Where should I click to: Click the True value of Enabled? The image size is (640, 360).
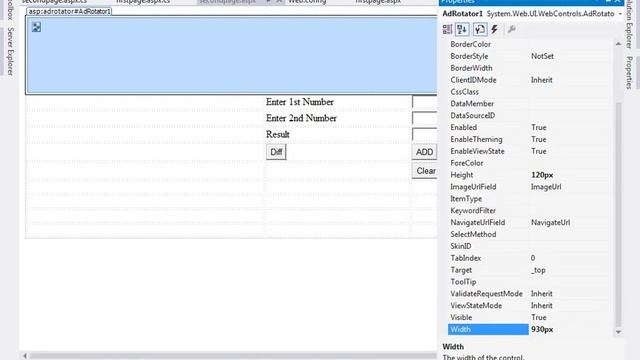coord(538,127)
